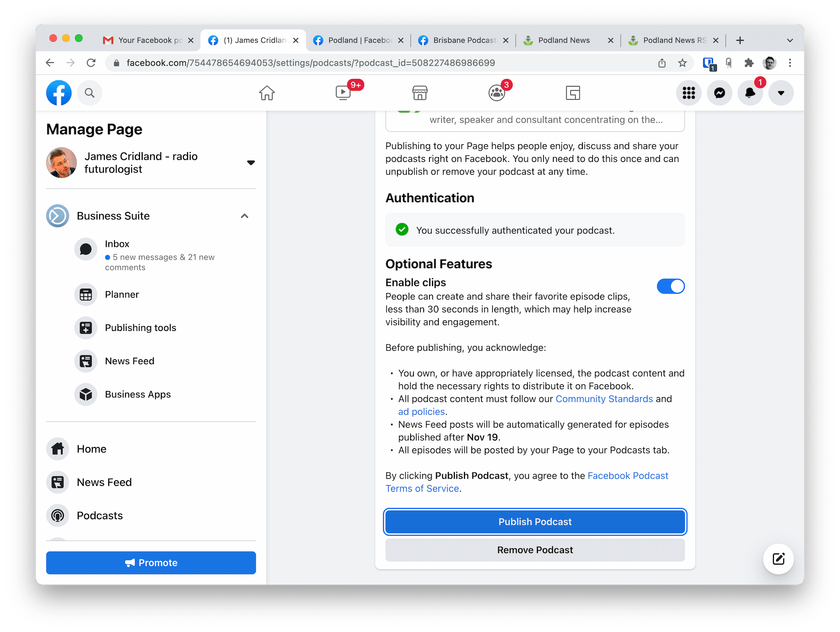Open the James Cridland page switcher dropdown
The width and height of the screenshot is (840, 632).
click(251, 162)
